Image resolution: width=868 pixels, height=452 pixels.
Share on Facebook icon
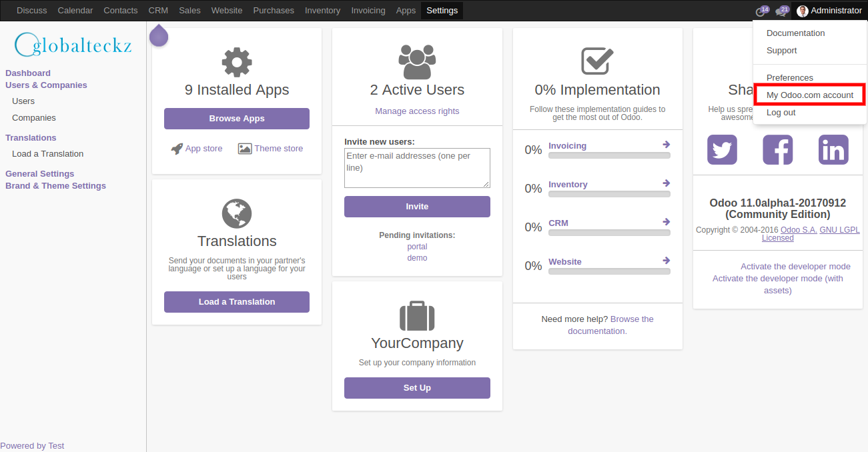coord(778,149)
